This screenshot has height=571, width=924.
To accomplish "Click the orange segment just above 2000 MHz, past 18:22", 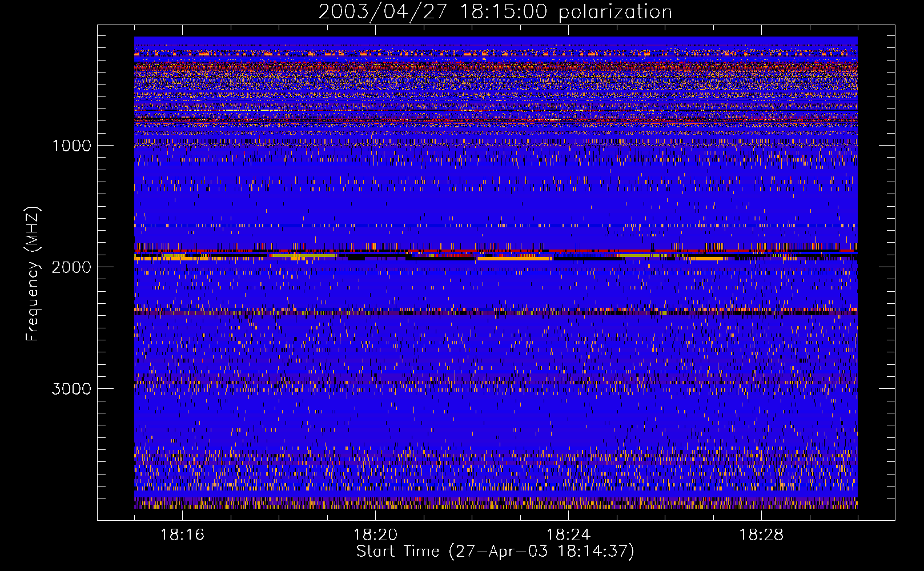I will tap(514, 259).
